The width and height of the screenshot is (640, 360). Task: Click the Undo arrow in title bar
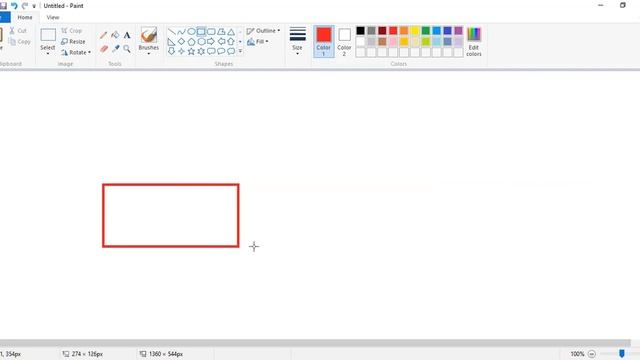14,6
